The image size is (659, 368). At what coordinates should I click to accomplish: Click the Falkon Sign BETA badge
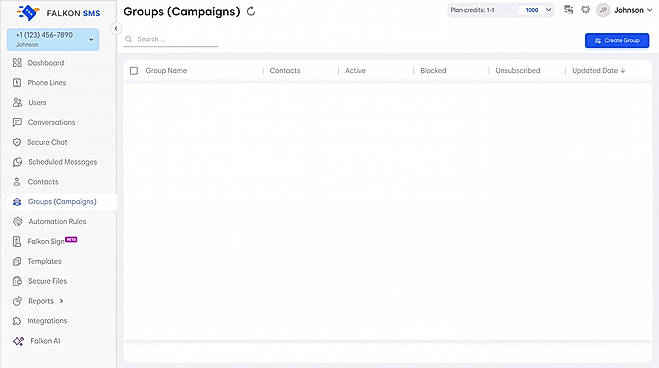tap(71, 239)
